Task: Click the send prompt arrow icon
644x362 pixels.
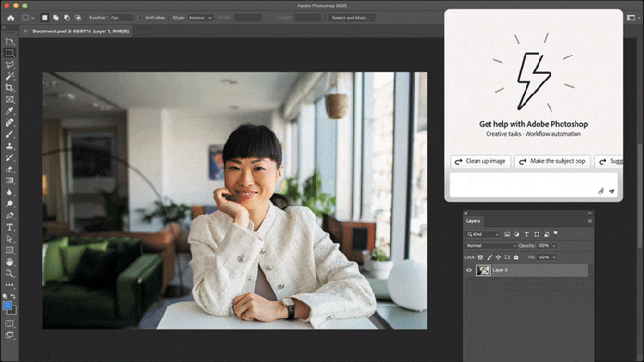Action: click(611, 191)
